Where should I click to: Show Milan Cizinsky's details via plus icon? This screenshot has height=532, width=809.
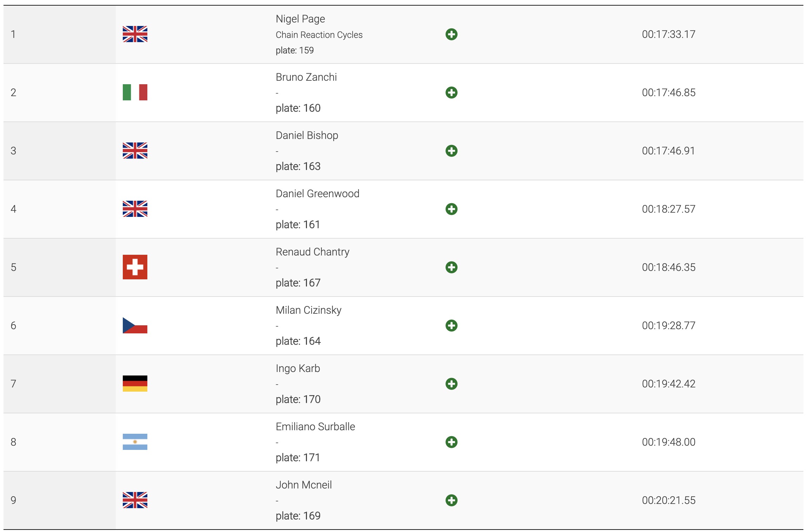[x=451, y=326]
